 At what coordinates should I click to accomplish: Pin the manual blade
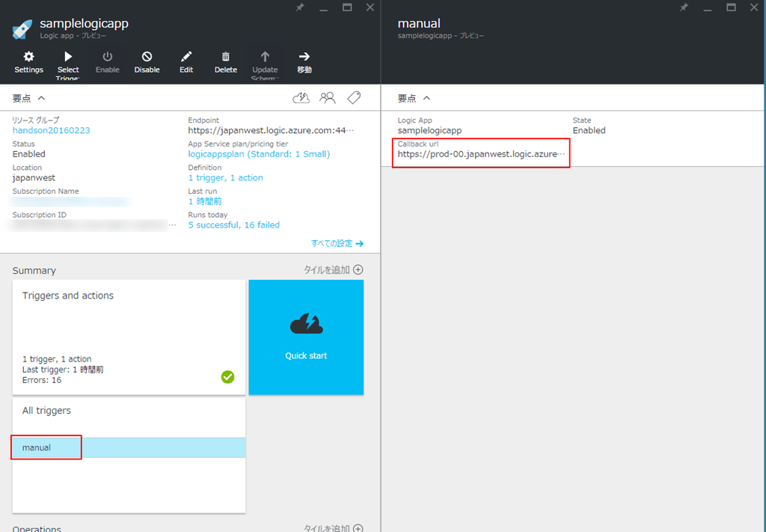tap(684, 7)
